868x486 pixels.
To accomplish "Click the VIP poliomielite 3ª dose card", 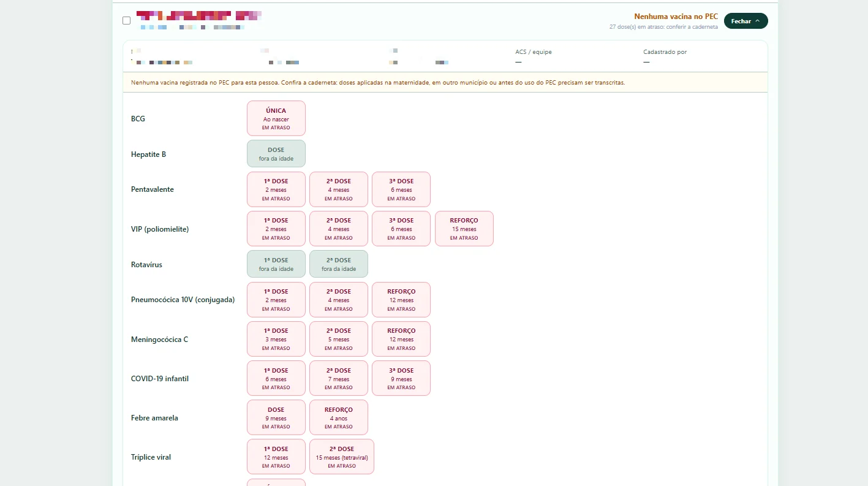I will point(401,229).
